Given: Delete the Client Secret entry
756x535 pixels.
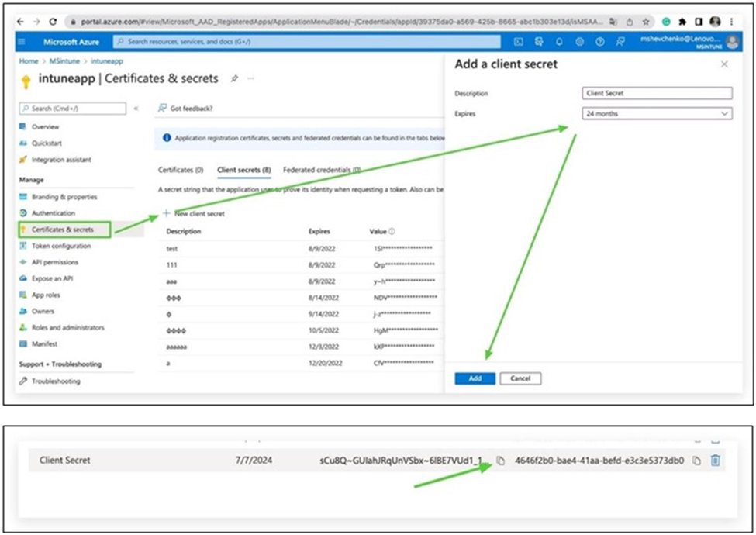Looking at the screenshot, I should [716, 461].
